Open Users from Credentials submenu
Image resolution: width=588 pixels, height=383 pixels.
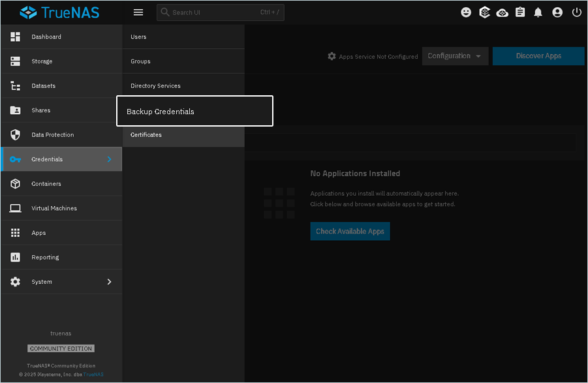tap(138, 37)
